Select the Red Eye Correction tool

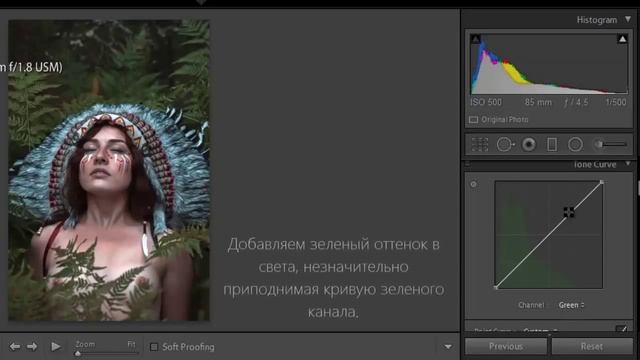click(529, 144)
